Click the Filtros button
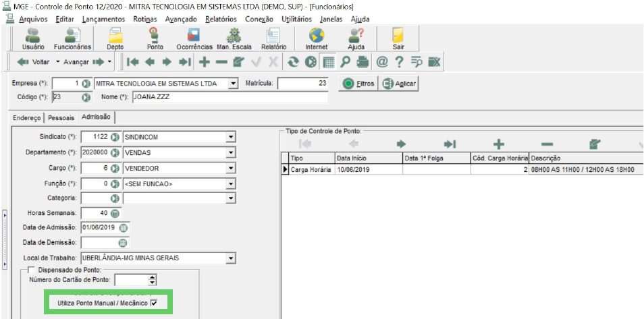Image resolution: width=644 pixels, height=319 pixels. (358, 84)
